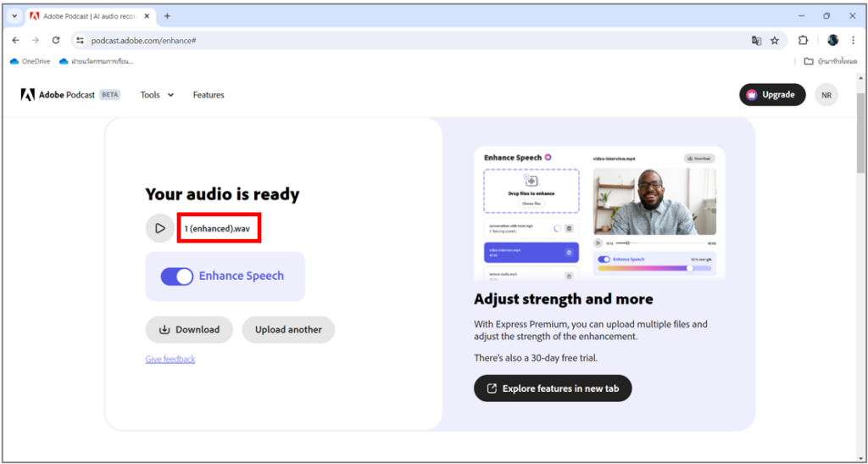Toggle the Enhance Speech switch off

pyautogui.click(x=177, y=277)
